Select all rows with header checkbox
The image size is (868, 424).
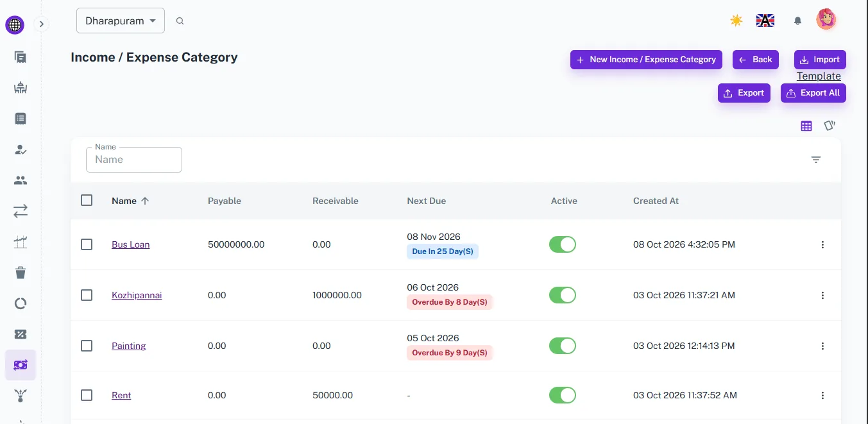click(87, 200)
